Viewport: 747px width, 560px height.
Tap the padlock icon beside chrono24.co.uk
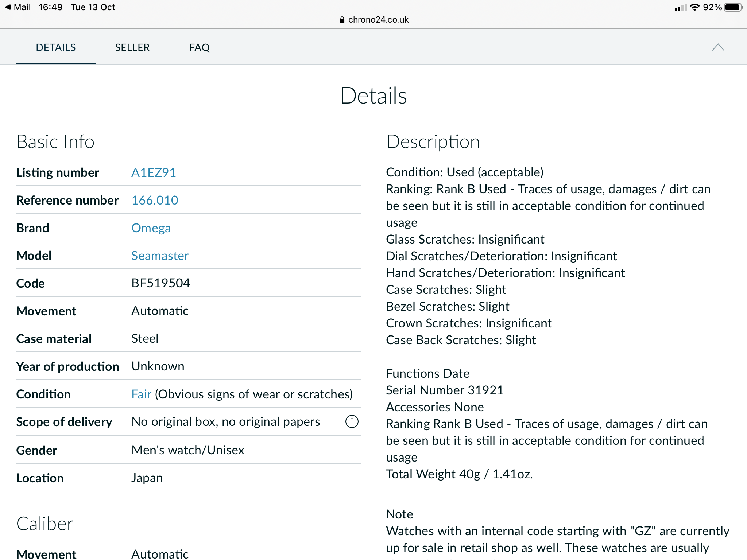point(342,20)
